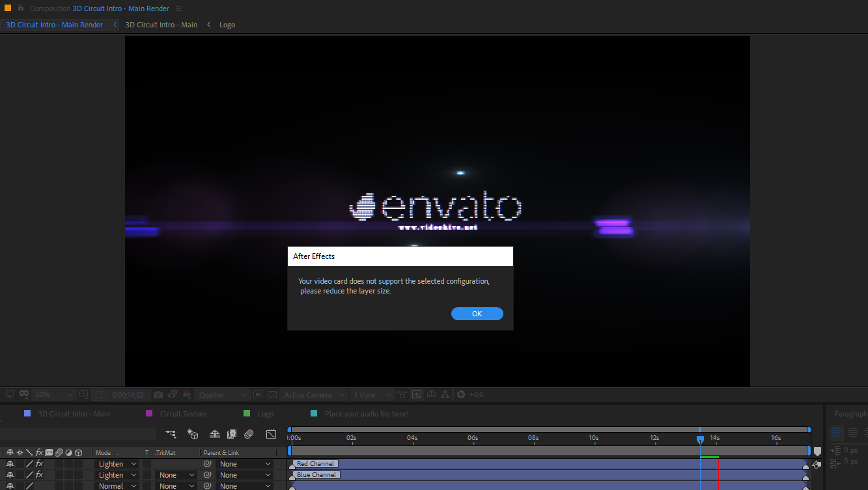Open grid and guide options icon

(x=83, y=394)
